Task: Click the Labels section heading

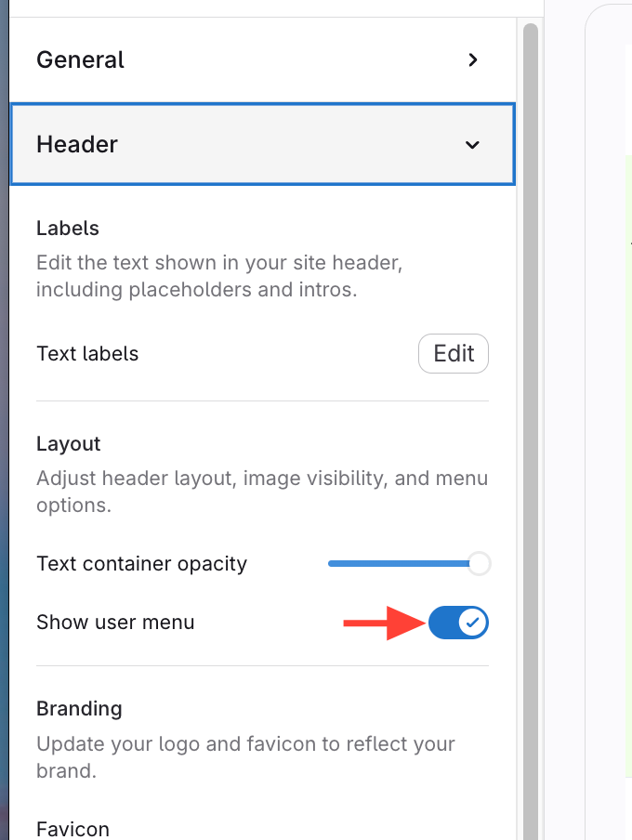Action: coord(68,228)
